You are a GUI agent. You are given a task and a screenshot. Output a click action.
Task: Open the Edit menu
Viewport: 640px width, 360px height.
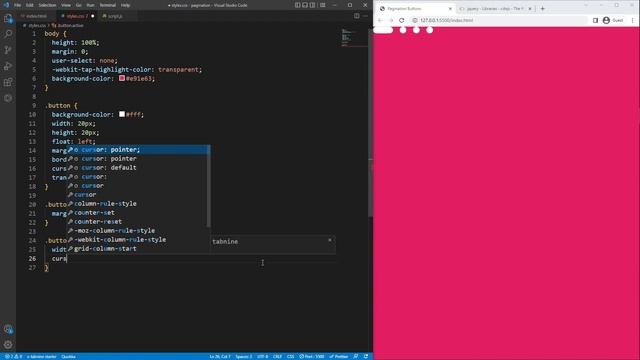click(30, 5)
